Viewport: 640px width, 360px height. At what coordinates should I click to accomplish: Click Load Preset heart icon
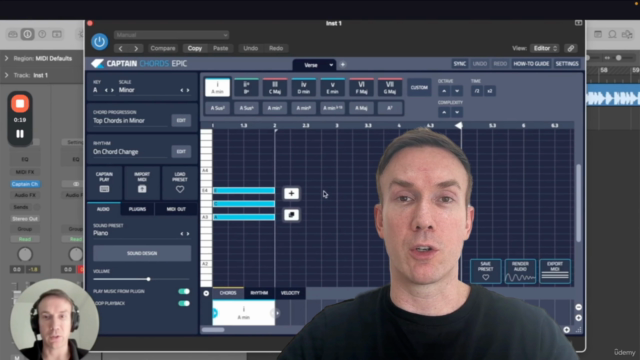(x=180, y=189)
